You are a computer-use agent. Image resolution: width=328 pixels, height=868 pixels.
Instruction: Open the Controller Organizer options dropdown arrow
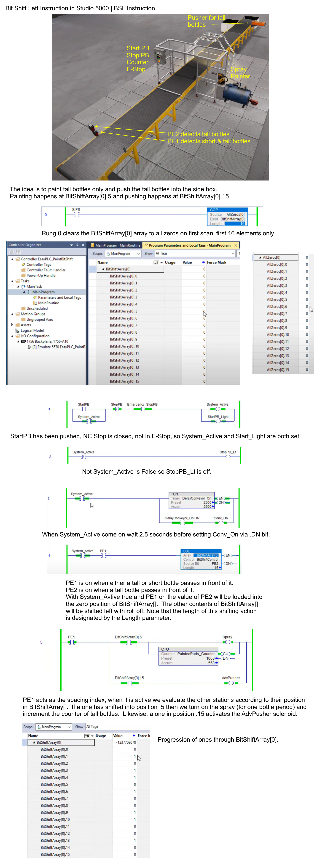pos(72,245)
